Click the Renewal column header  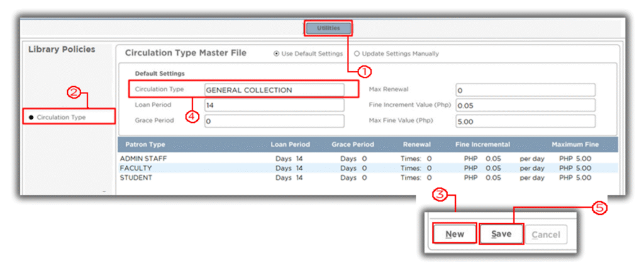(x=417, y=145)
